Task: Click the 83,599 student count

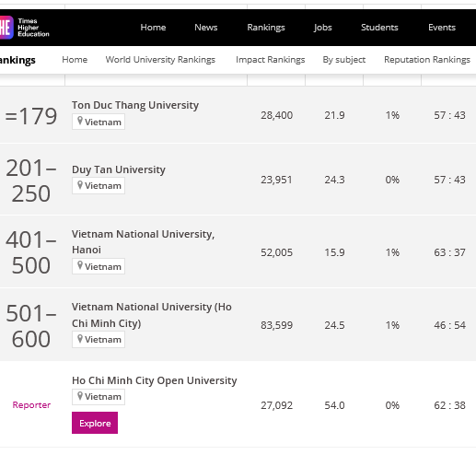Action: pos(276,325)
